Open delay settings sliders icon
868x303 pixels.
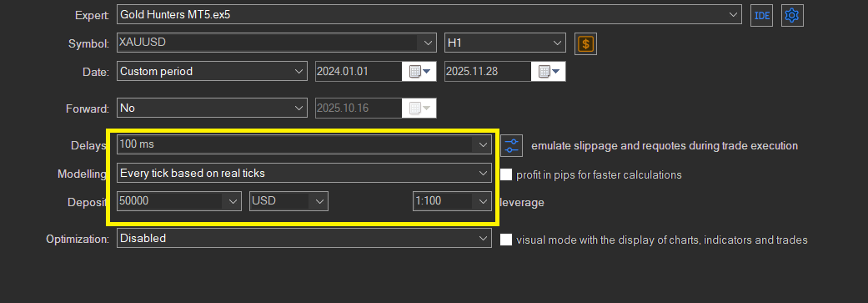coord(512,146)
